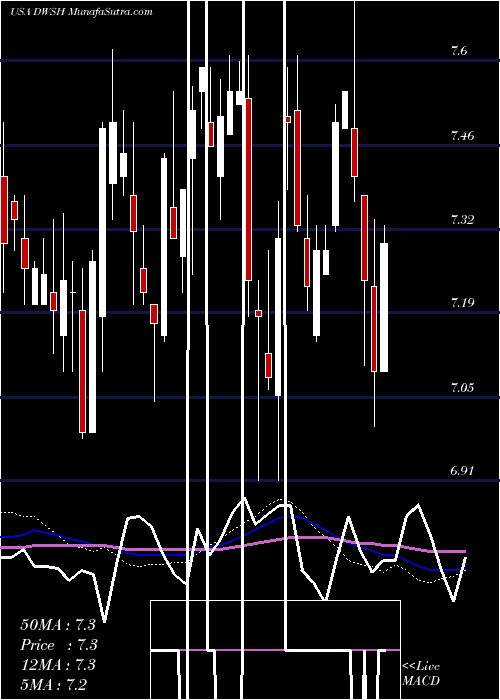Click the 7.32 price axis label
Screen dimensions: 500x700
(462, 219)
